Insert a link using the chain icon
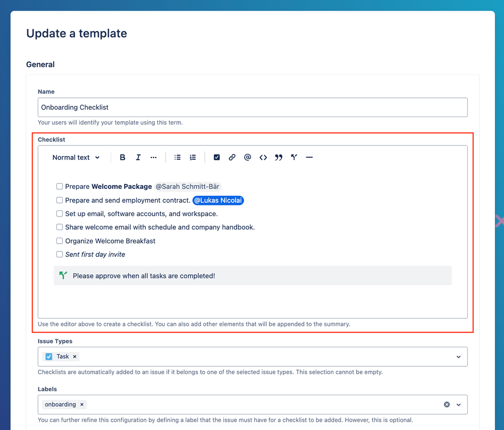The height and width of the screenshot is (430, 504). [x=232, y=157]
